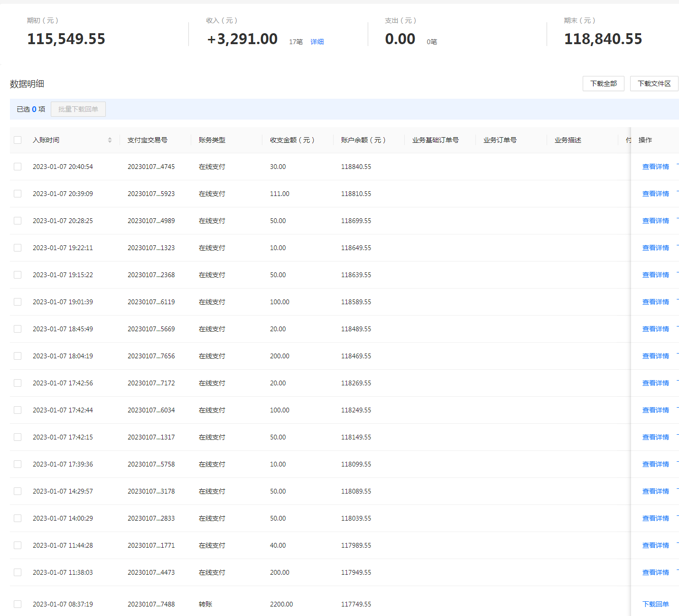Click amount cell 2200.00
The width and height of the screenshot is (679, 616).
tap(281, 604)
